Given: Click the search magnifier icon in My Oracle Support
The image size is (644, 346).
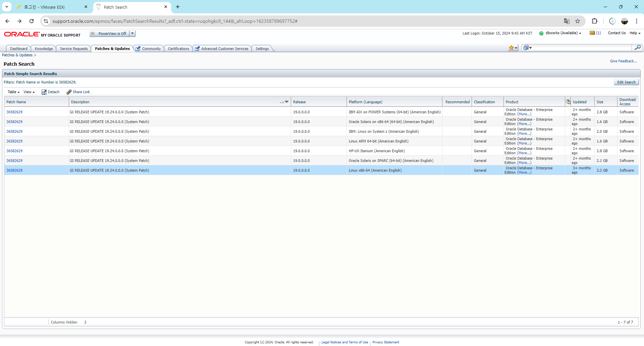Looking at the screenshot, I should tap(637, 48).
